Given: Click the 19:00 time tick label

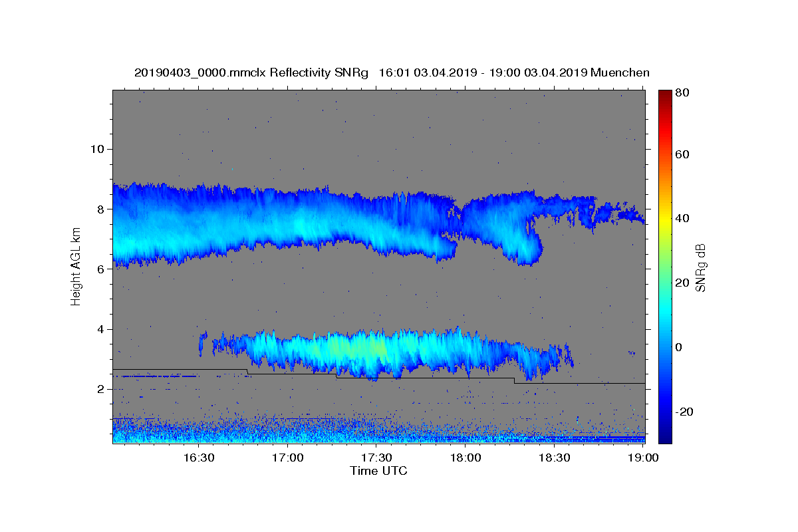Looking at the screenshot, I should [642, 458].
